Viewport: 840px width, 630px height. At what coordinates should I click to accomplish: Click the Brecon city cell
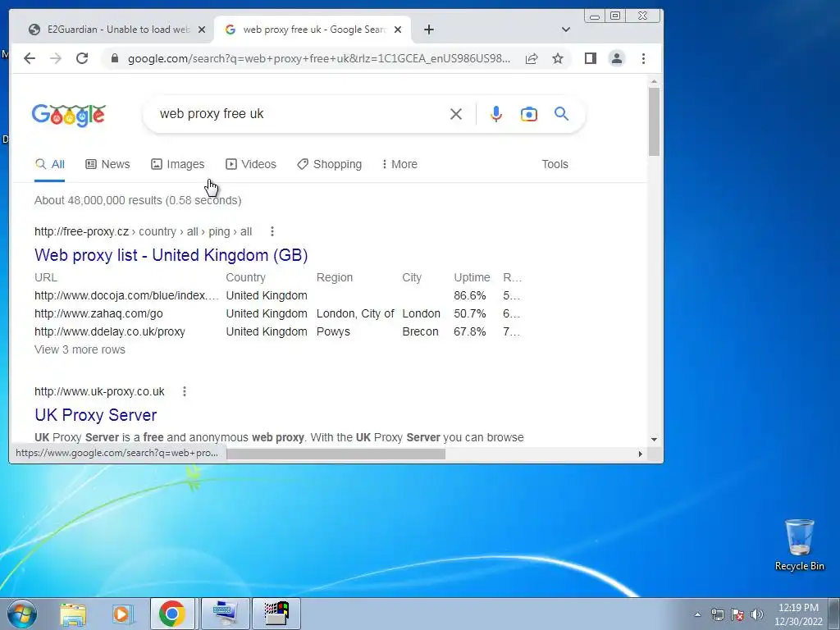click(x=421, y=331)
